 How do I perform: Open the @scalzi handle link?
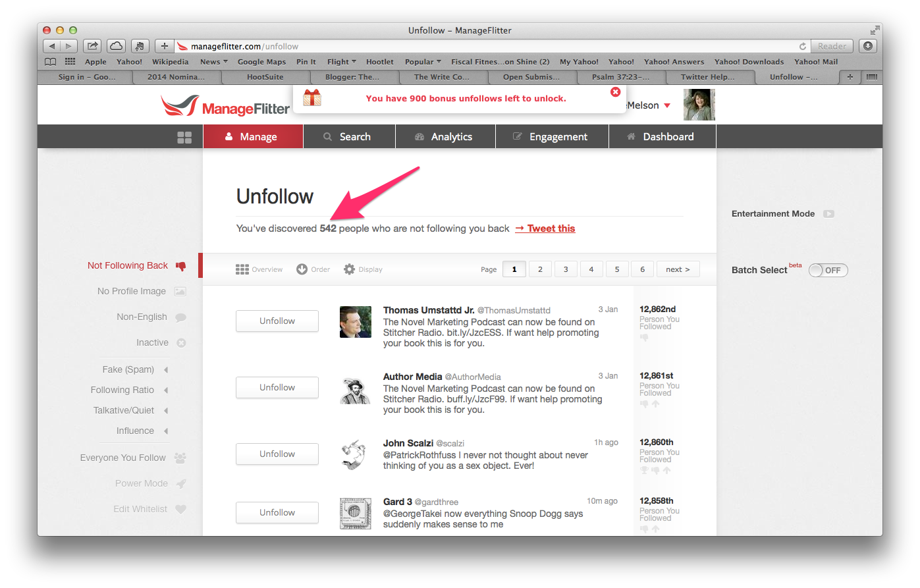tap(450, 444)
